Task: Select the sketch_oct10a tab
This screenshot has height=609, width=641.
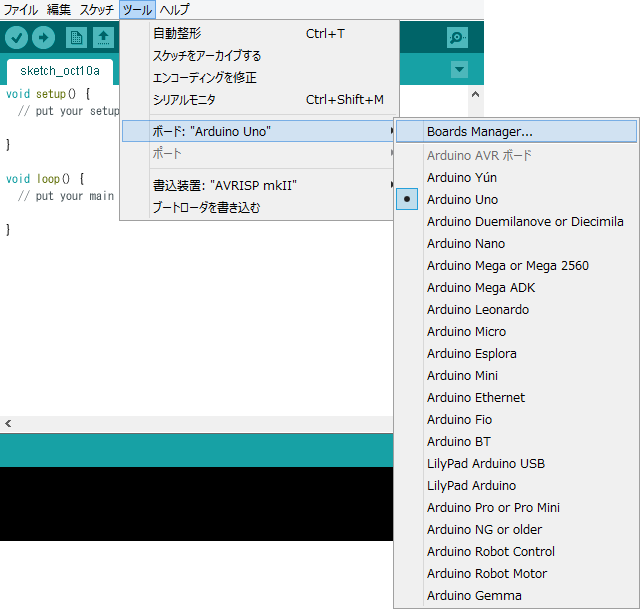Action: [60, 71]
